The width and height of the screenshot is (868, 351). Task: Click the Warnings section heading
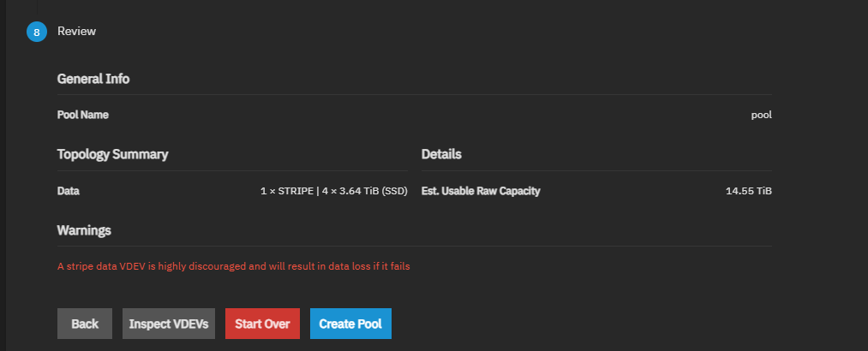84,231
